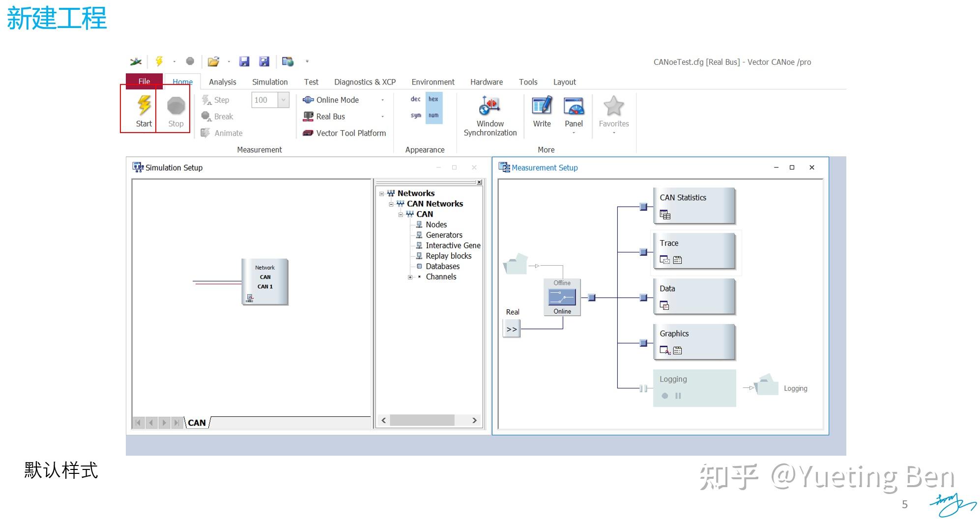
Task: Click the Network CAN 1 block in Simulation Setup
Action: (264, 281)
